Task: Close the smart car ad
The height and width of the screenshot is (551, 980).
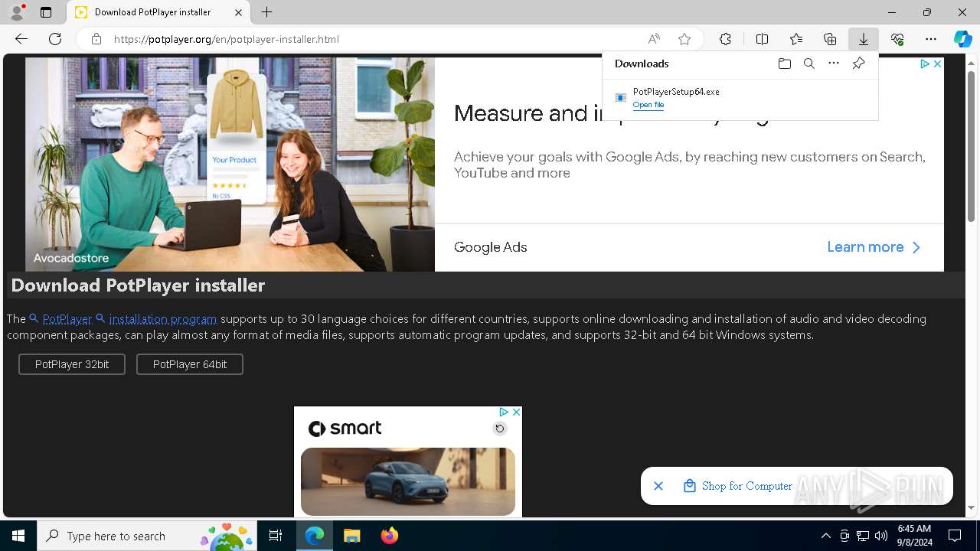Action: point(516,412)
